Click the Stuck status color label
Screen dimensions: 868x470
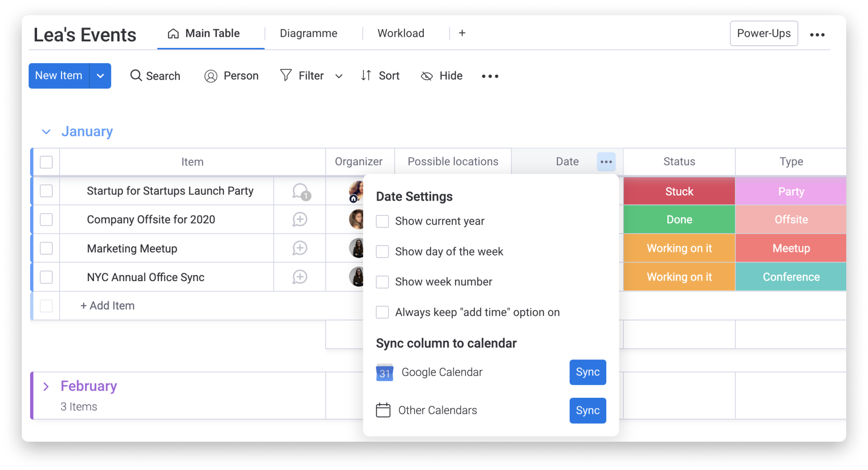click(679, 191)
